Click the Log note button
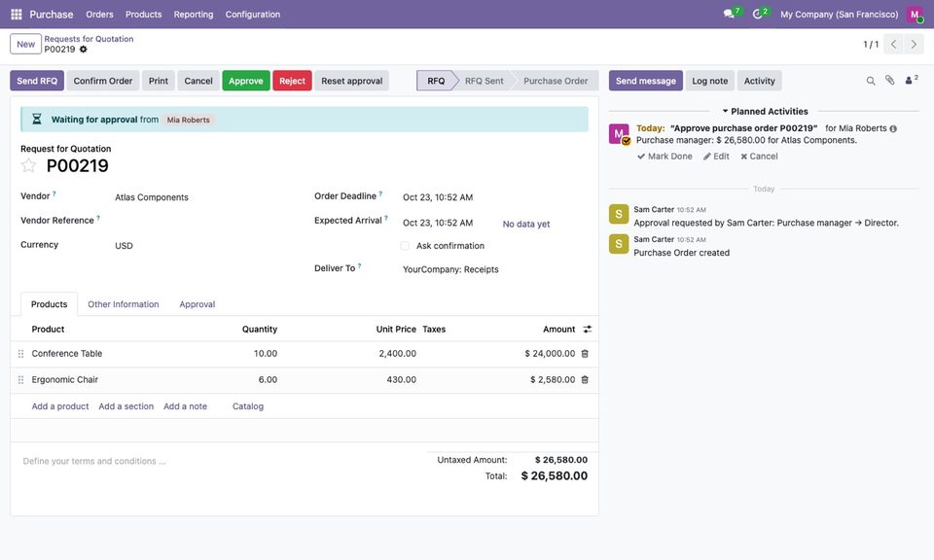This screenshot has height=560, width=934. point(710,81)
